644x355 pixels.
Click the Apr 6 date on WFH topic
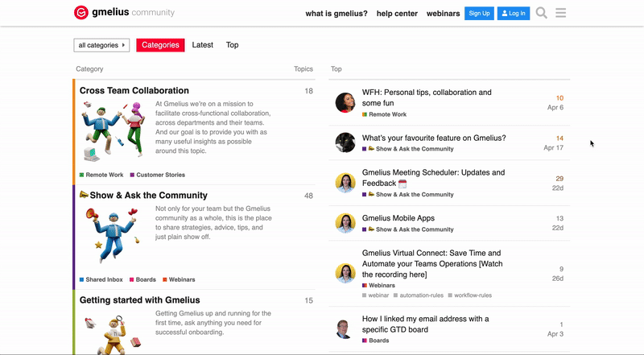pyautogui.click(x=555, y=108)
